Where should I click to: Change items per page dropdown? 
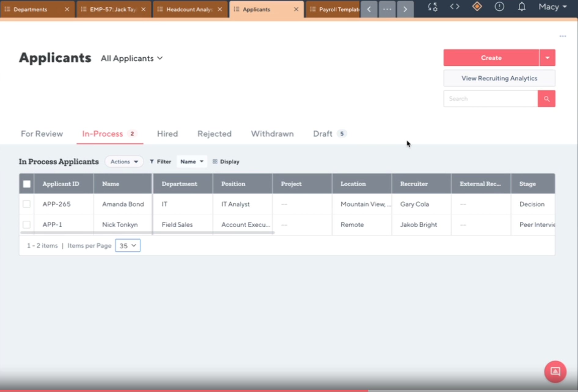pyautogui.click(x=128, y=246)
